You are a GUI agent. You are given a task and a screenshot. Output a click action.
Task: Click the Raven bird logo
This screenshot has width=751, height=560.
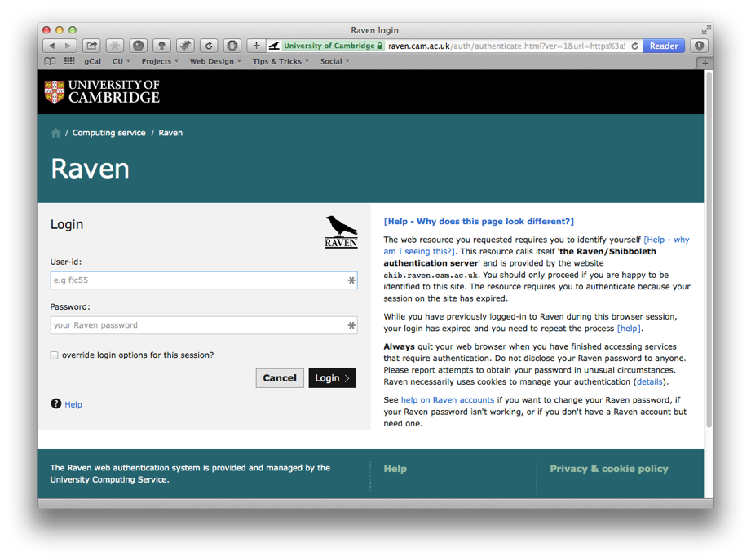[x=341, y=231]
